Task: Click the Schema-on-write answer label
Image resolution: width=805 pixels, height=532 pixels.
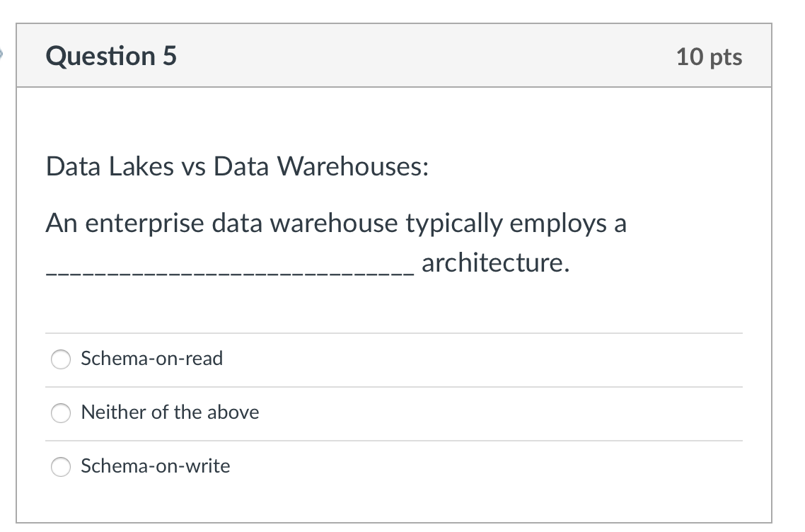Action: [x=156, y=466]
